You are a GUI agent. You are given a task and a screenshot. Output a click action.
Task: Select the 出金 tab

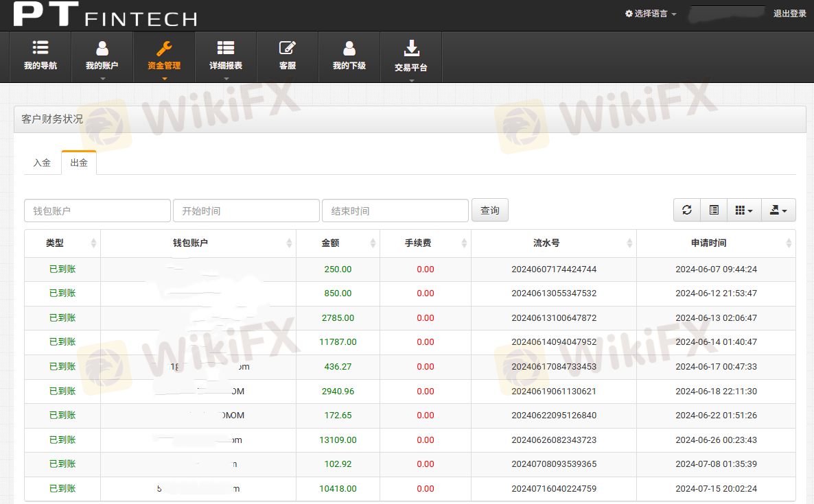point(79,163)
